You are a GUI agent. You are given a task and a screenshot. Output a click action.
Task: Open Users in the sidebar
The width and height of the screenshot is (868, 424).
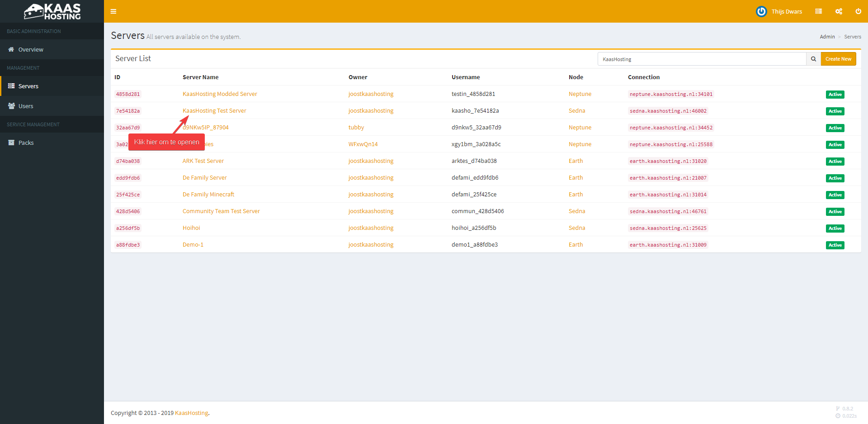pyautogui.click(x=26, y=106)
